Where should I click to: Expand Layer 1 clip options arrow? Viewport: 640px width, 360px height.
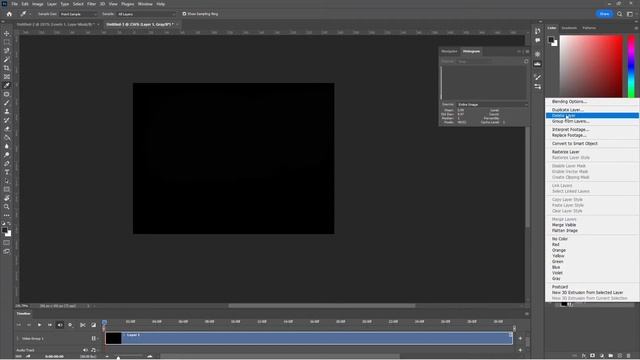pyautogui.click(x=510, y=335)
